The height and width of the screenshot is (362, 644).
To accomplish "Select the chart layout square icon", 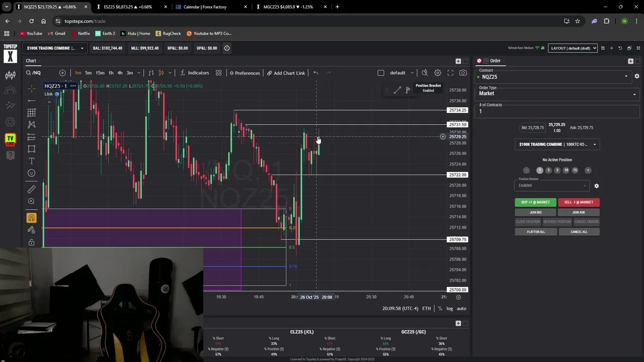I will (381, 73).
